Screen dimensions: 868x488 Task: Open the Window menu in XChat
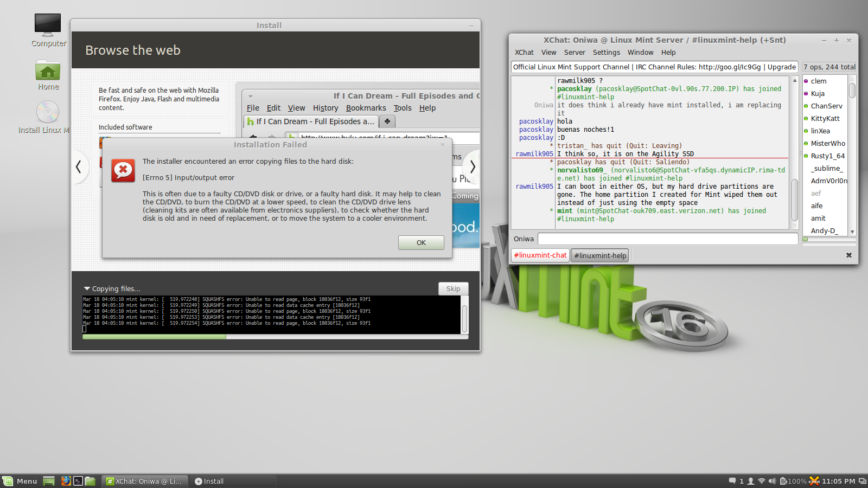(x=640, y=53)
